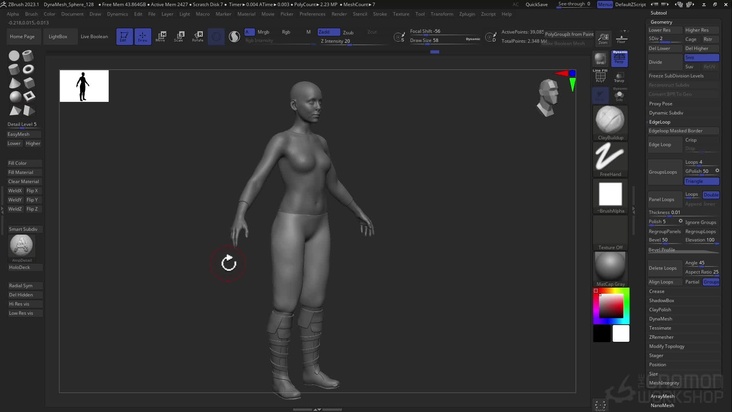This screenshot has height=412, width=732.
Task: Activate Edit mode button
Action: [124, 37]
